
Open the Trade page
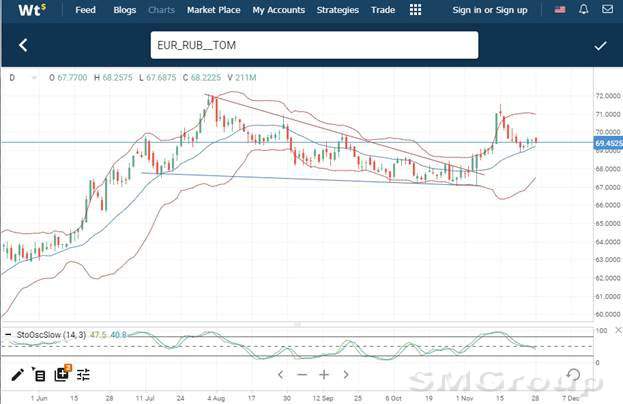(383, 10)
